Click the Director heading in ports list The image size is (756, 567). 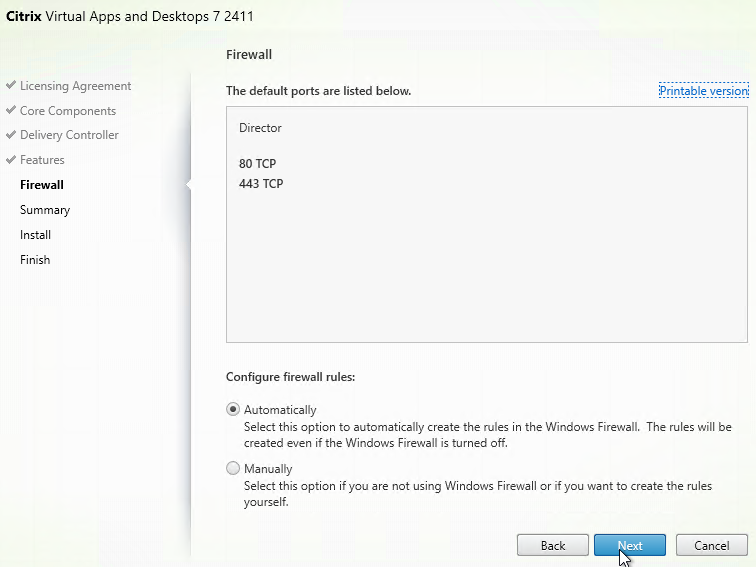[260, 128]
